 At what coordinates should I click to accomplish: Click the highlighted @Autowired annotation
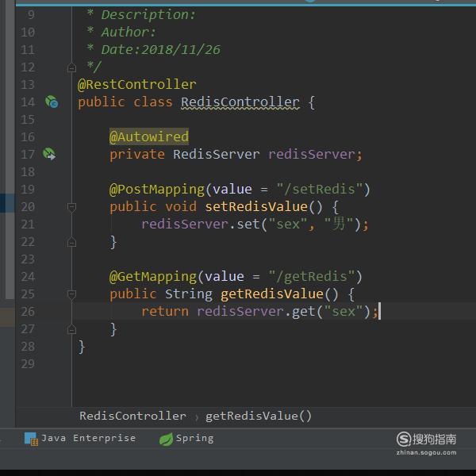(x=149, y=136)
